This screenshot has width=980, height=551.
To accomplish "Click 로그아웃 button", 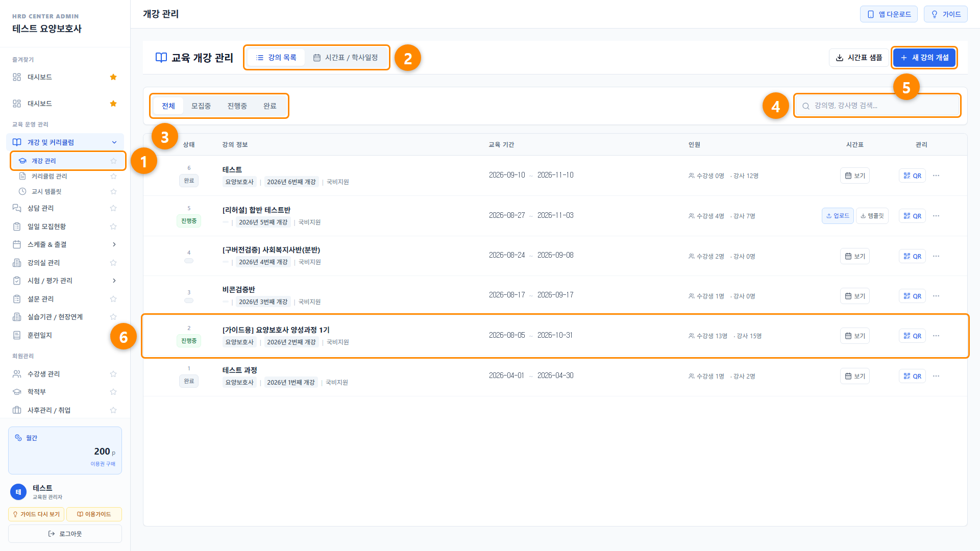I will pos(65,534).
